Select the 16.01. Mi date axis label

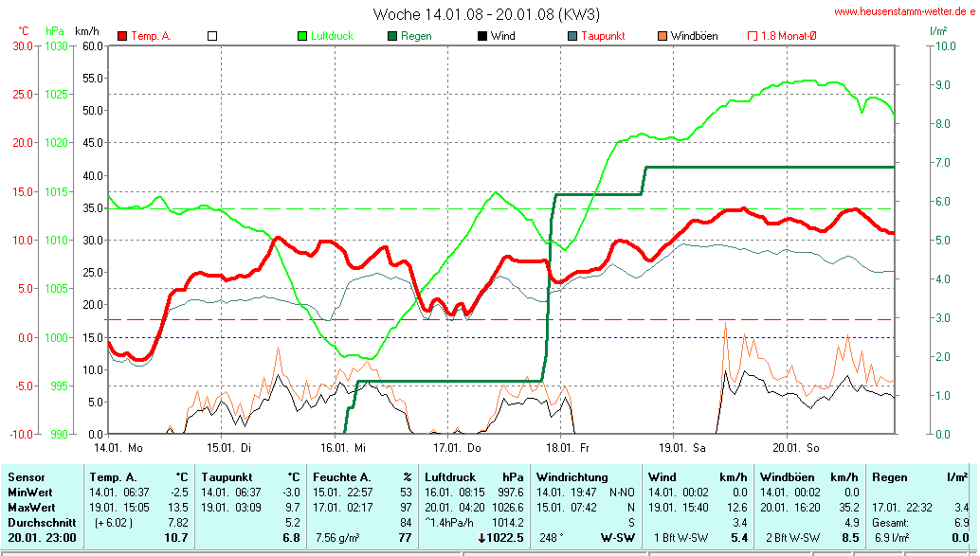click(340, 446)
